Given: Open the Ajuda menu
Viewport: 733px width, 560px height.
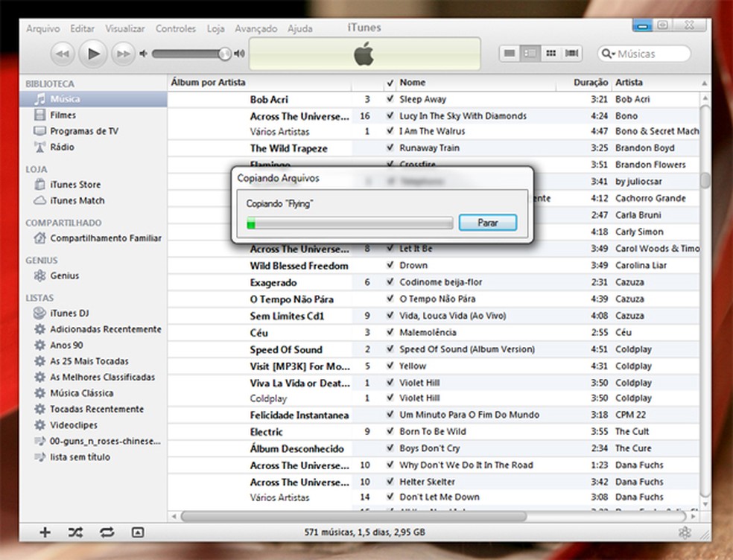Looking at the screenshot, I should tap(299, 28).
